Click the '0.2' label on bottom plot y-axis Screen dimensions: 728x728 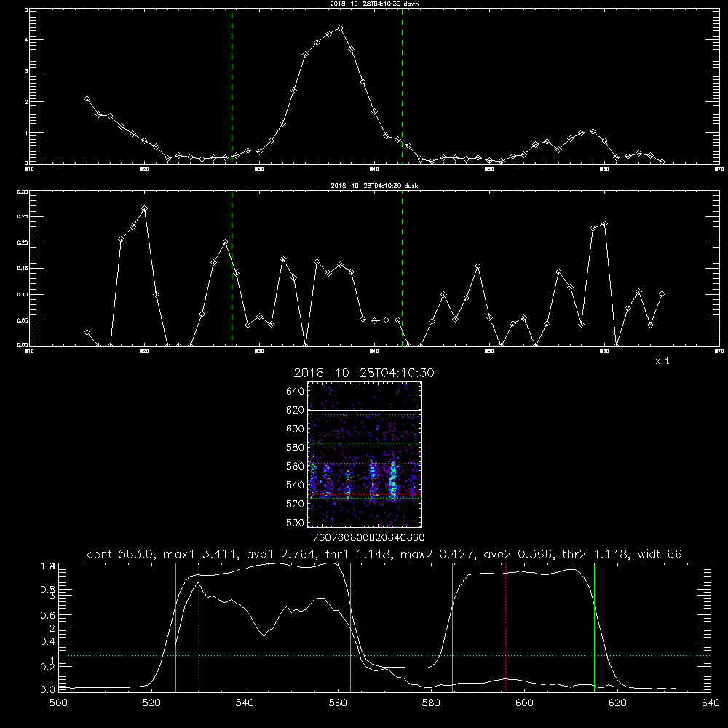click(48, 667)
